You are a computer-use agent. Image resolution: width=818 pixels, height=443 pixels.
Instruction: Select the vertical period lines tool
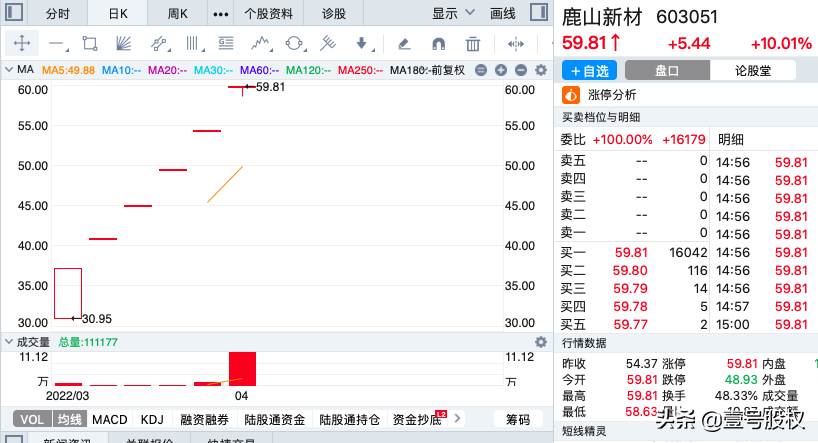tap(194, 43)
